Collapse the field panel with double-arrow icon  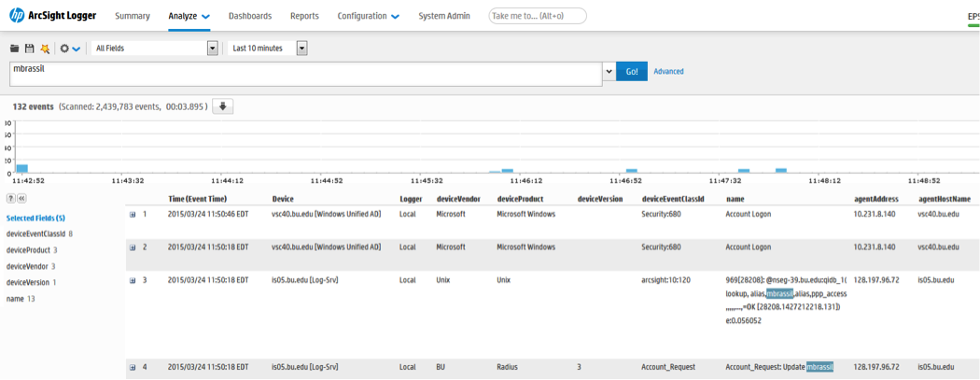pyautogui.click(x=21, y=198)
